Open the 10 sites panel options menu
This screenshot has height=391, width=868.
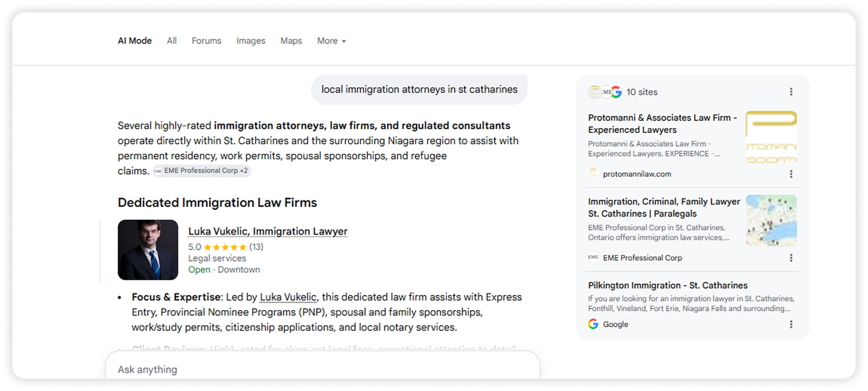[x=791, y=92]
